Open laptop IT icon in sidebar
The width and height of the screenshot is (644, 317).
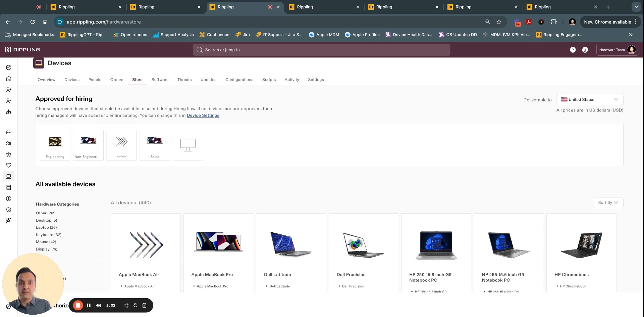9,176
